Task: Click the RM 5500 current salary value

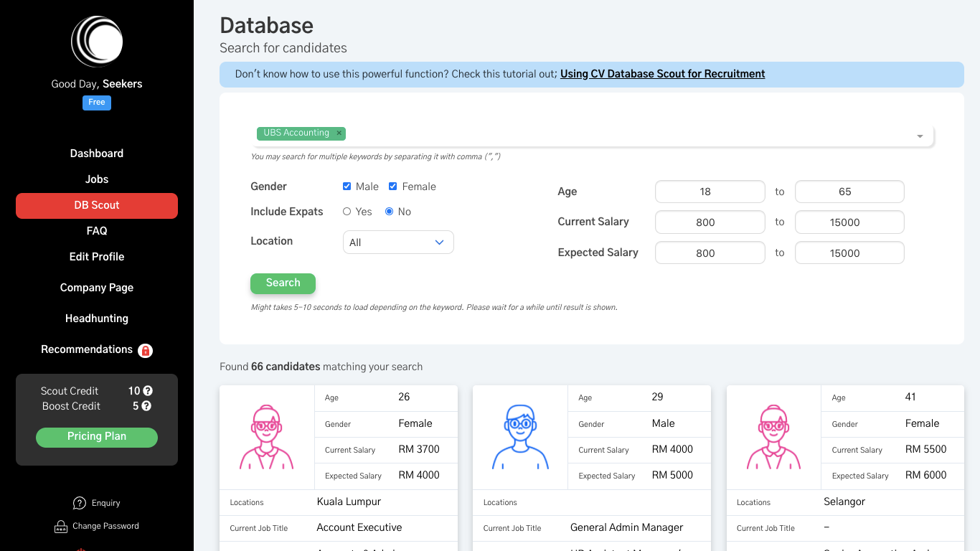Action: [926, 449]
